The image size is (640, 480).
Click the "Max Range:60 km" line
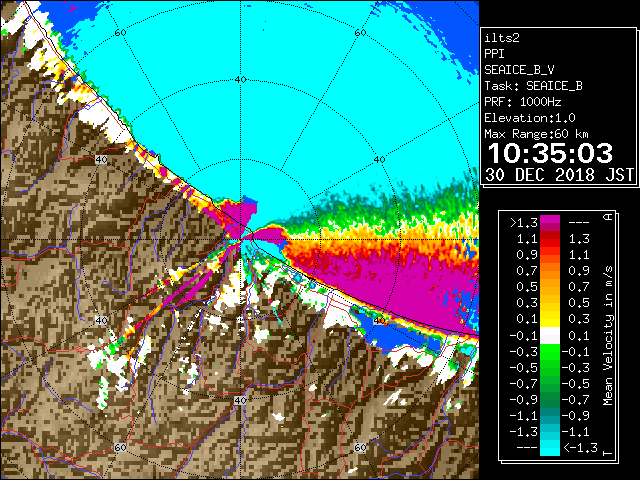tap(536, 134)
